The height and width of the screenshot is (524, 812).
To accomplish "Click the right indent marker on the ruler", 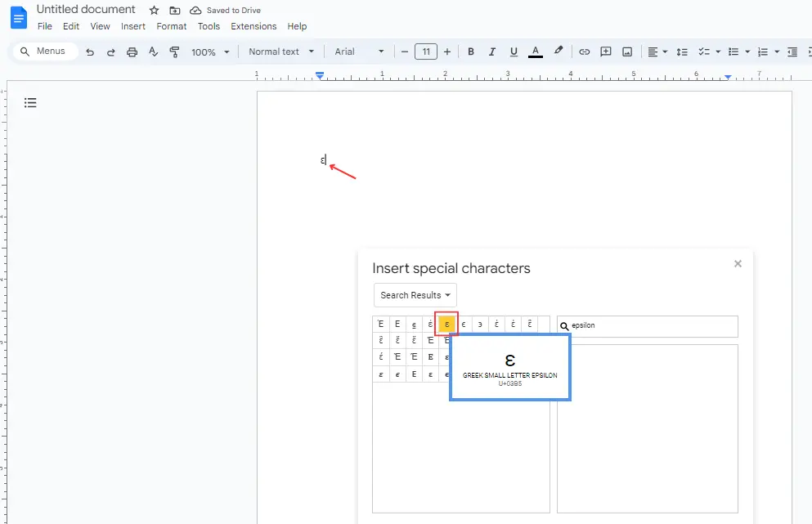I will tap(728, 77).
